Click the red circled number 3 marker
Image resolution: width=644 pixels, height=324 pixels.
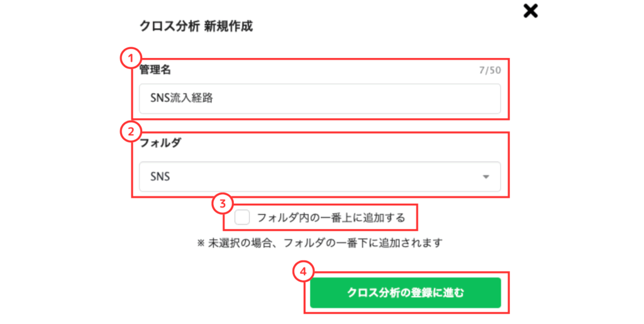(x=221, y=204)
